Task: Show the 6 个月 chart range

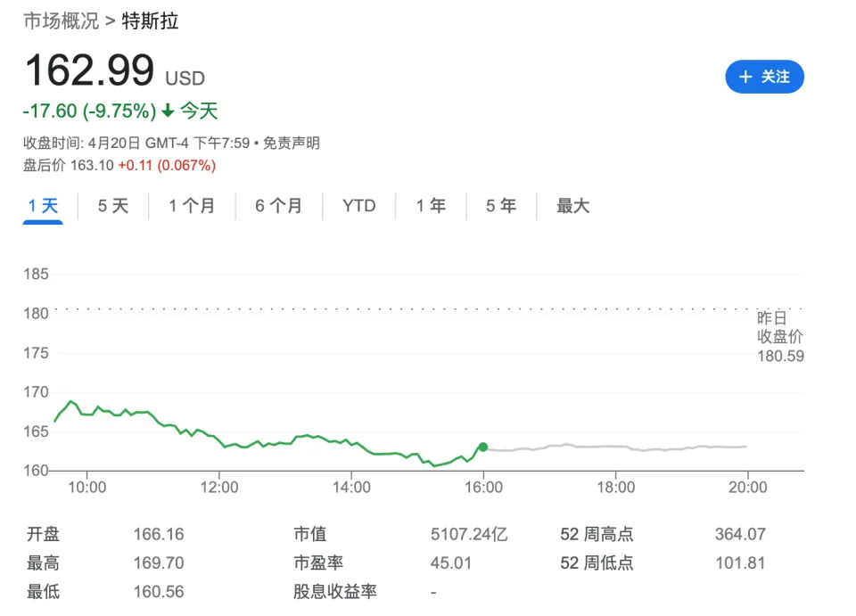Action: coord(278,206)
